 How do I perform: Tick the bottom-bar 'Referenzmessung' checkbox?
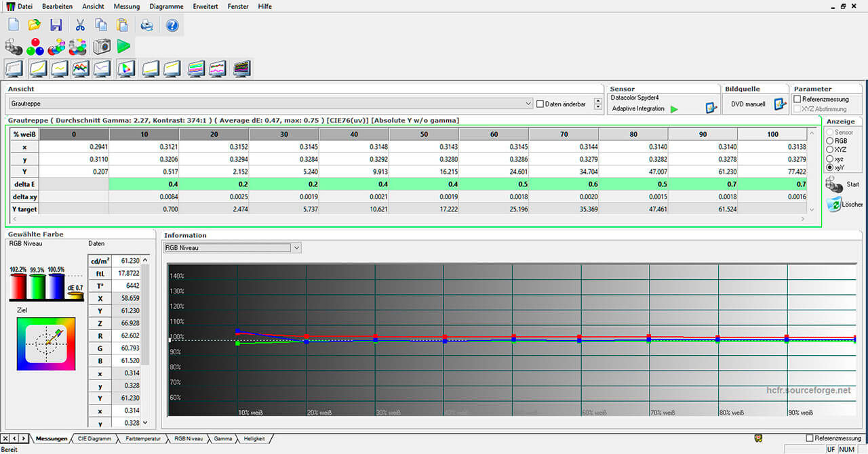pos(810,438)
